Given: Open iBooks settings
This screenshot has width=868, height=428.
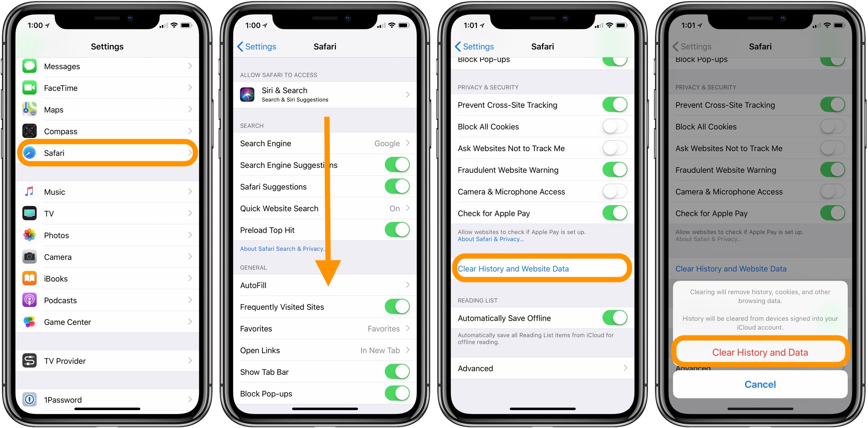Looking at the screenshot, I should (109, 271).
